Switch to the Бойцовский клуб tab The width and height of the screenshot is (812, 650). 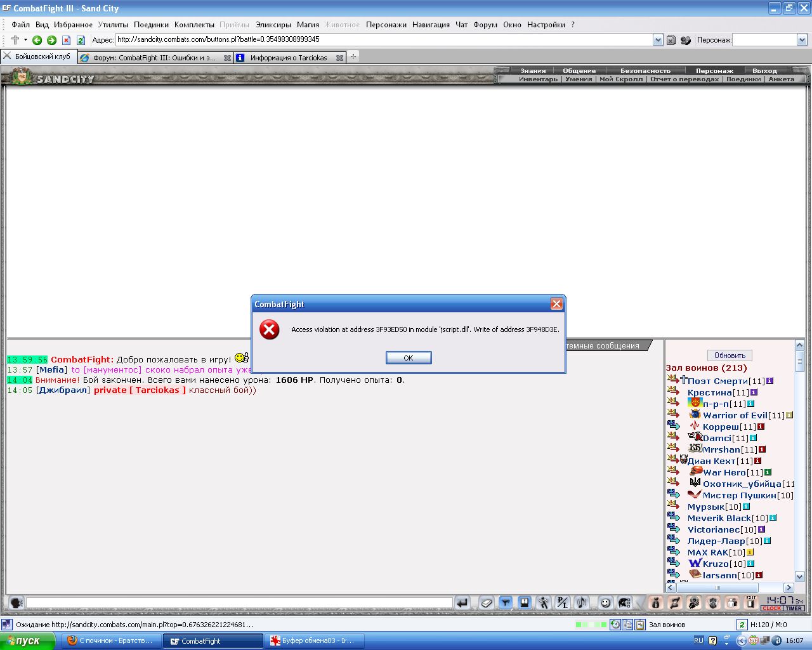tap(38, 56)
